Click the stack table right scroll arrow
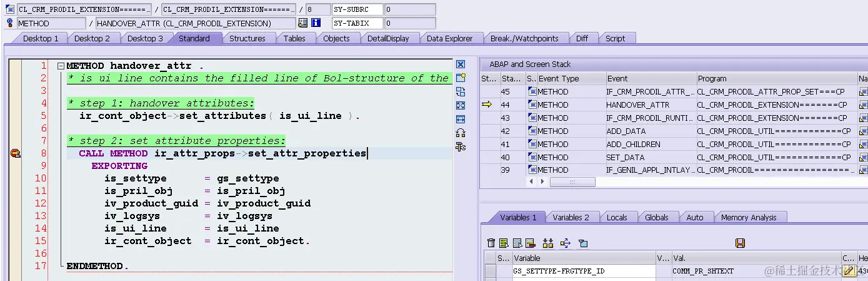This screenshot has height=281, width=868. coord(541,181)
